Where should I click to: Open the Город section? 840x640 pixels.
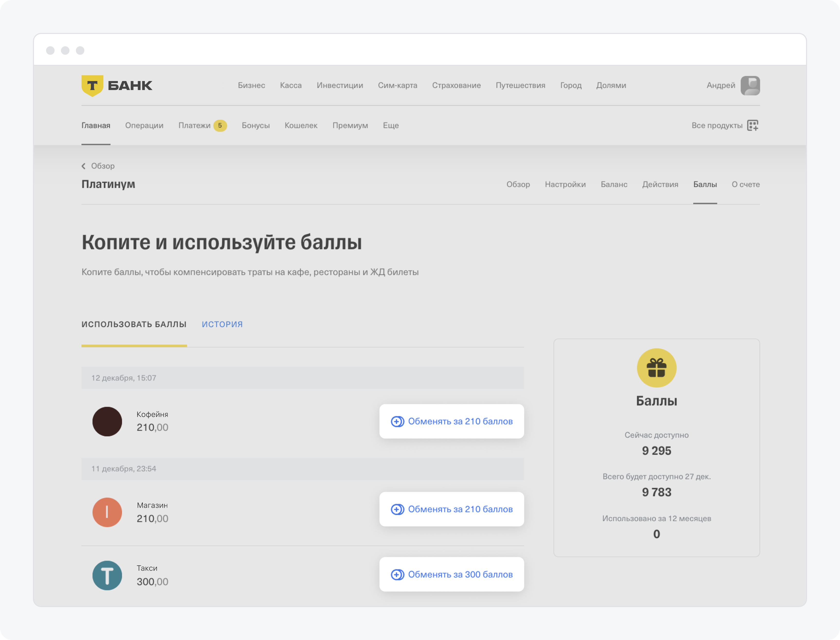pos(571,85)
